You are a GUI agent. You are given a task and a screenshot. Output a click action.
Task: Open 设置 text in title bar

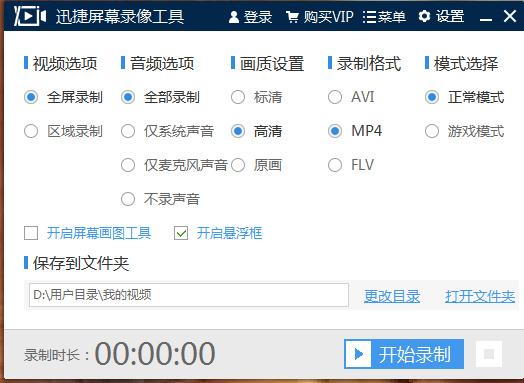(450, 16)
